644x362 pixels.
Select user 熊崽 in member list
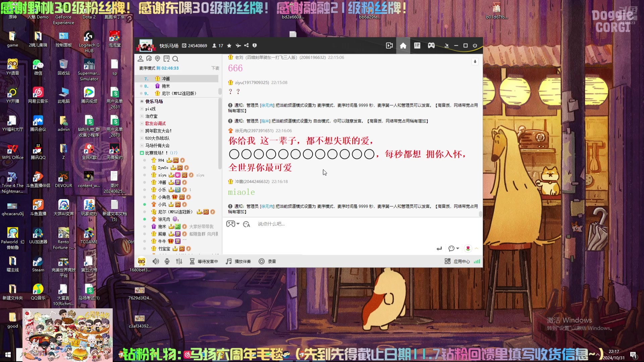(162, 234)
